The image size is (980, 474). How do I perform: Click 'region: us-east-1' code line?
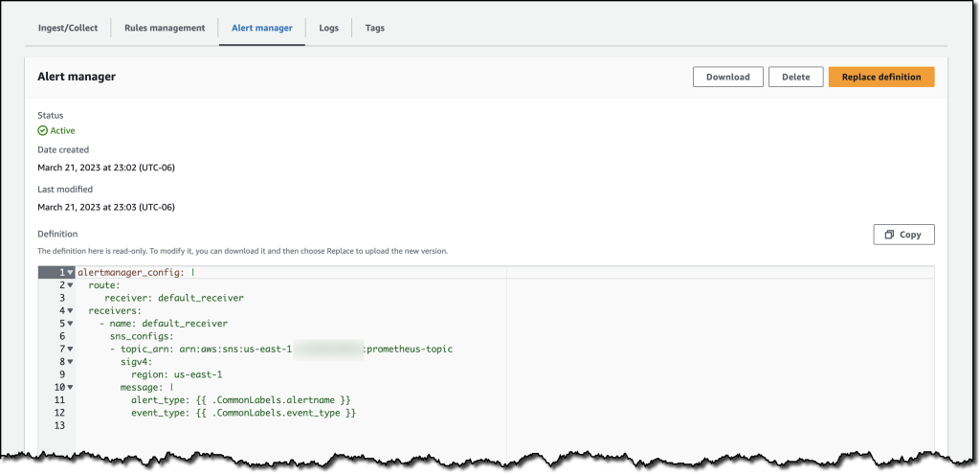(x=177, y=374)
